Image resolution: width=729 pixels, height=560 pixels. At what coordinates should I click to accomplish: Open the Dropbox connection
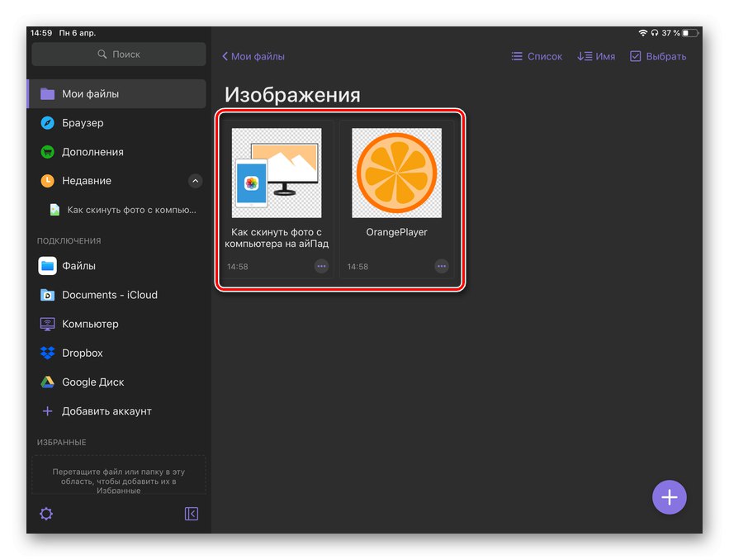[x=82, y=353]
